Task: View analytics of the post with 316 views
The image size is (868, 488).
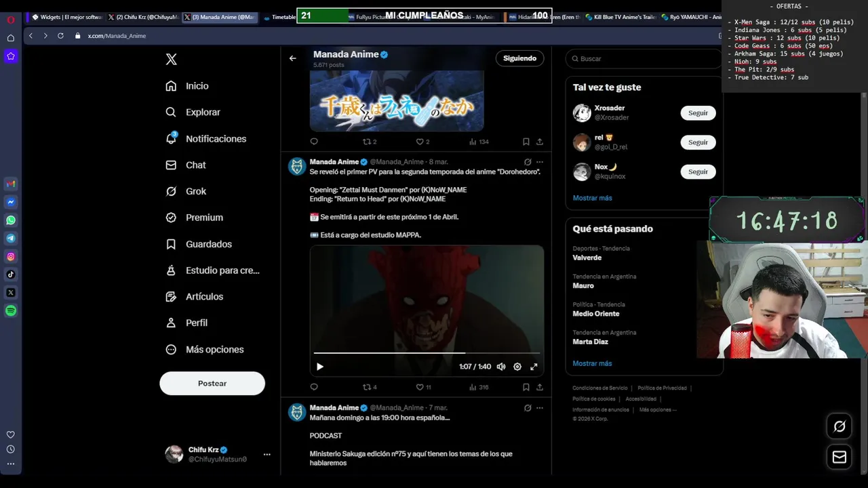Action: click(x=479, y=387)
